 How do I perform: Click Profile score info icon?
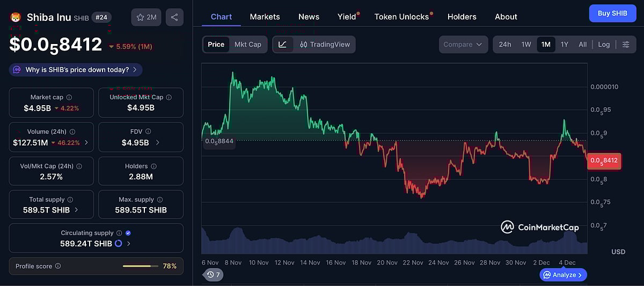(58, 266)
